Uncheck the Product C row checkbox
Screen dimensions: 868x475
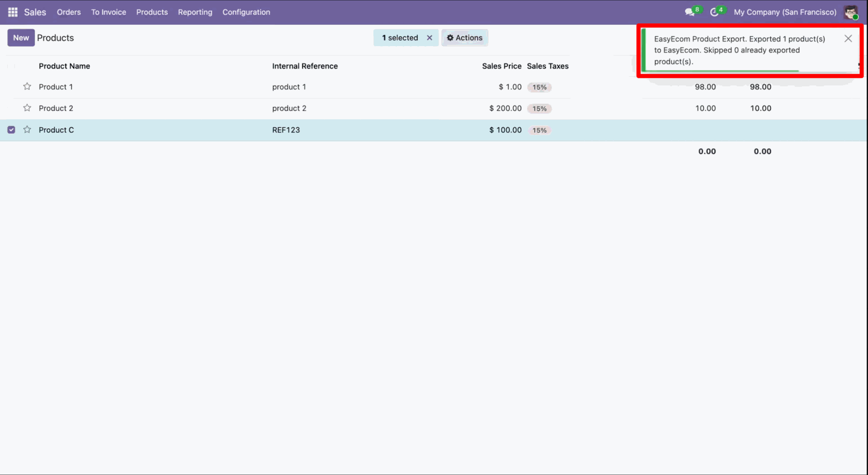pos(11,130)
